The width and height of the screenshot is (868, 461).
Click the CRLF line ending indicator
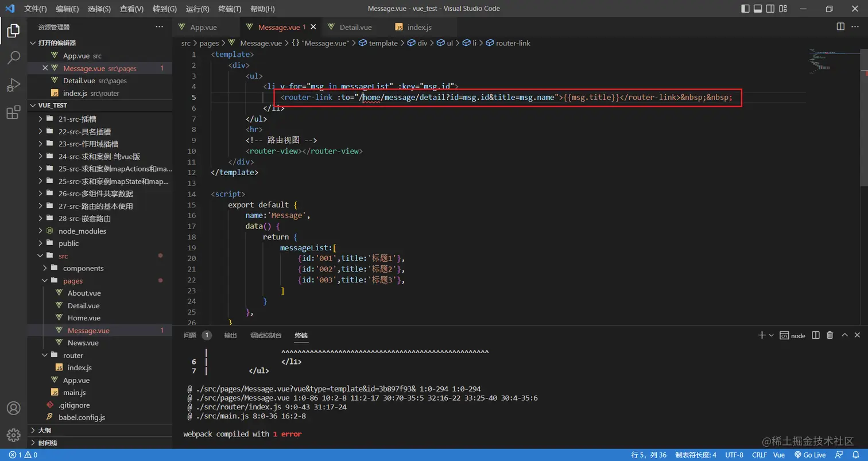(759, 455)
